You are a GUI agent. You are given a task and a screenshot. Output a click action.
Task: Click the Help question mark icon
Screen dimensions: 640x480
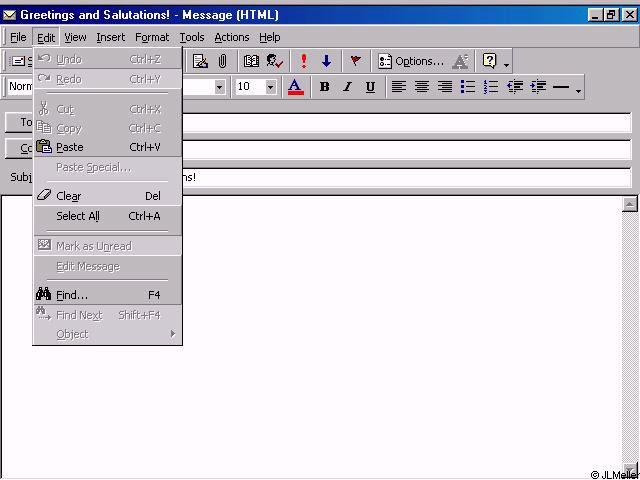click(x=489, y=61)
